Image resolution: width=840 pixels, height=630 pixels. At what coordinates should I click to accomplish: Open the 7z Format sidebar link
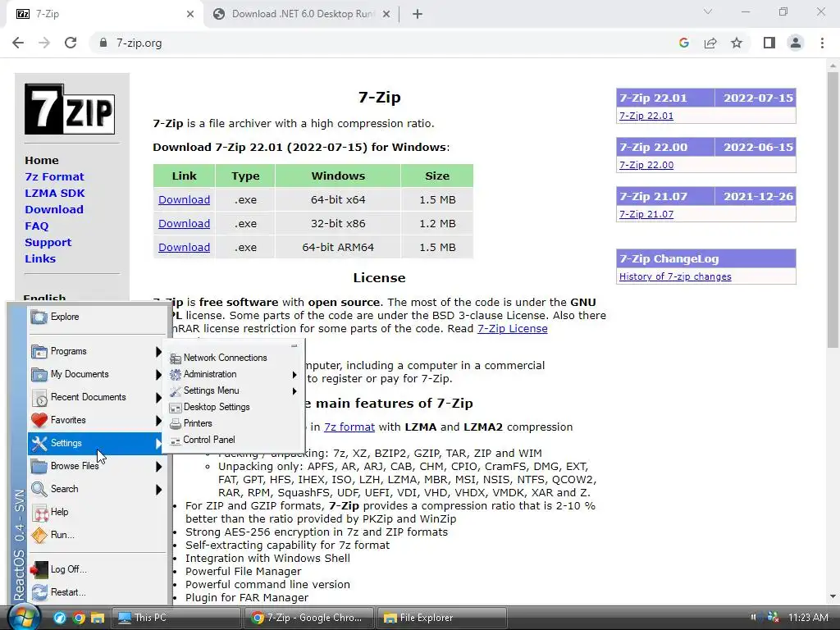tap(55, 177)
